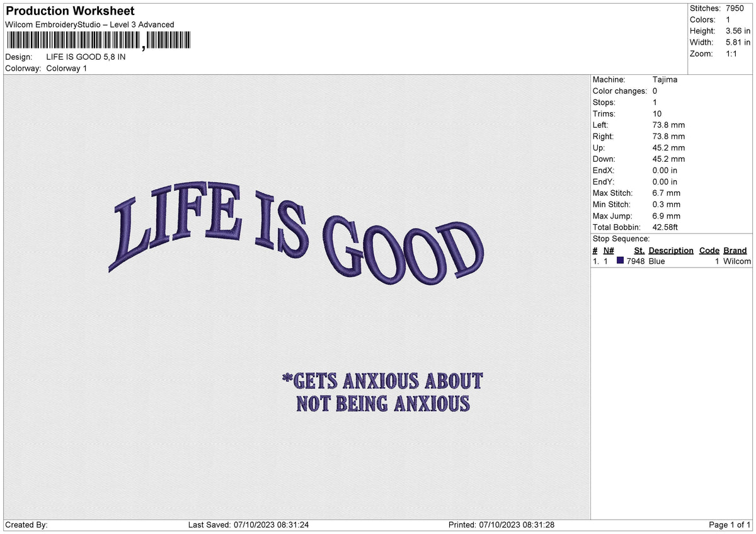Click the 'LIFE IS GOOD' embroidery preview

point(296,232)
